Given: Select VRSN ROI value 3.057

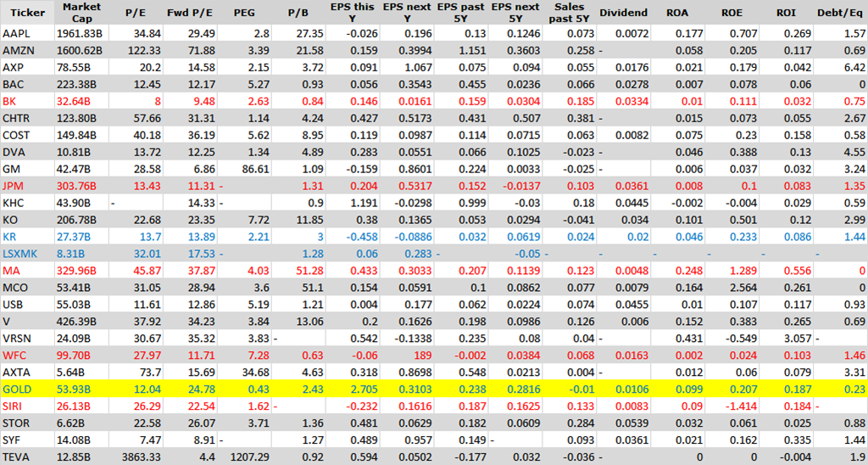Looking at the screenshot, I should point(798,339).
